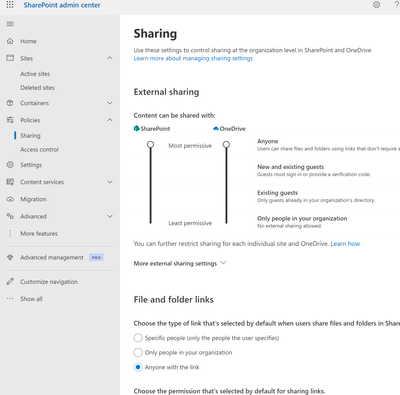Collapse the navigation pane hamburger icon
400x395 pixels.
point(10,24)
